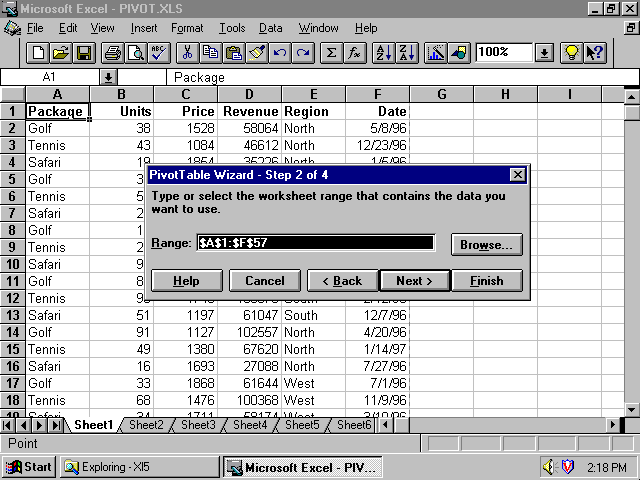Image resolution: width=640 pixels, height=480 pixels.
Task: Open the File menu
Action: pos(35,28)
